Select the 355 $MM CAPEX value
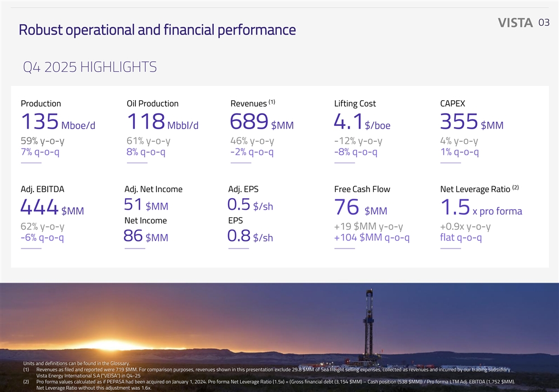 (471, 122)
